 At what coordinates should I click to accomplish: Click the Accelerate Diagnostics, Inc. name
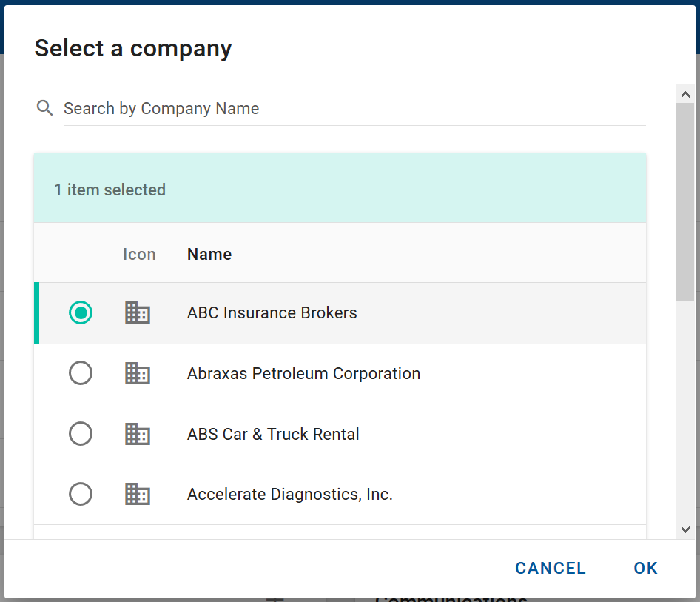tap(289, 494)
